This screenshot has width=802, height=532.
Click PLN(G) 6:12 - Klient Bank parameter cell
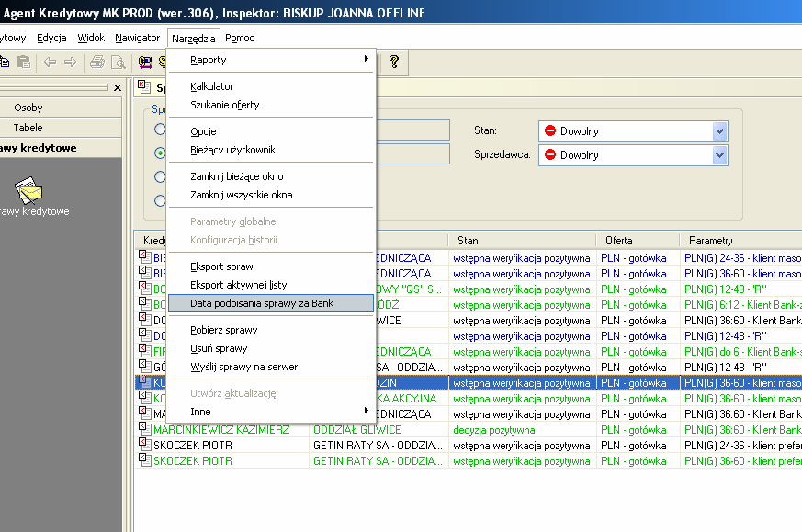click(x=742, y=305)
